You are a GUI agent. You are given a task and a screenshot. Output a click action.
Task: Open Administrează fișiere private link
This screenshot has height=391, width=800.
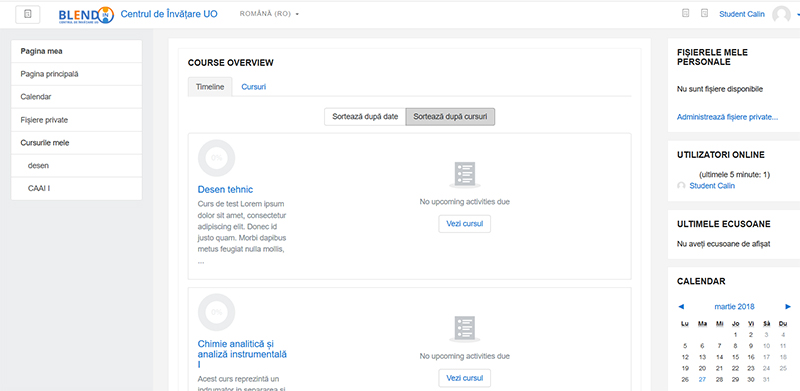tap(727, 117)
